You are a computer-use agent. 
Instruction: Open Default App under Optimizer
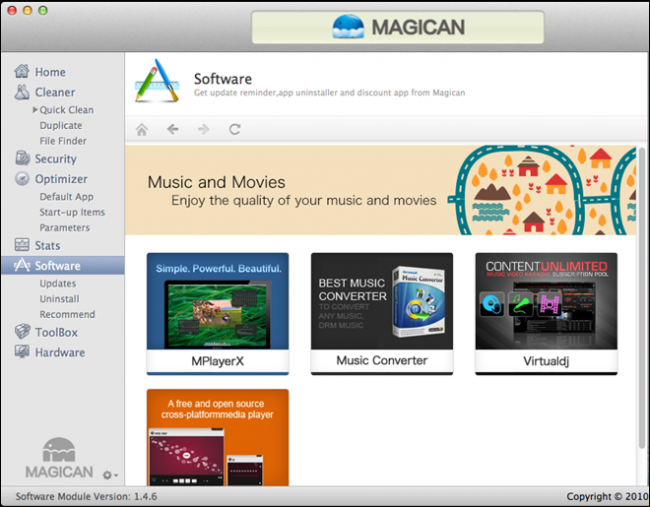pyautogui.click(x=66, y=196)
